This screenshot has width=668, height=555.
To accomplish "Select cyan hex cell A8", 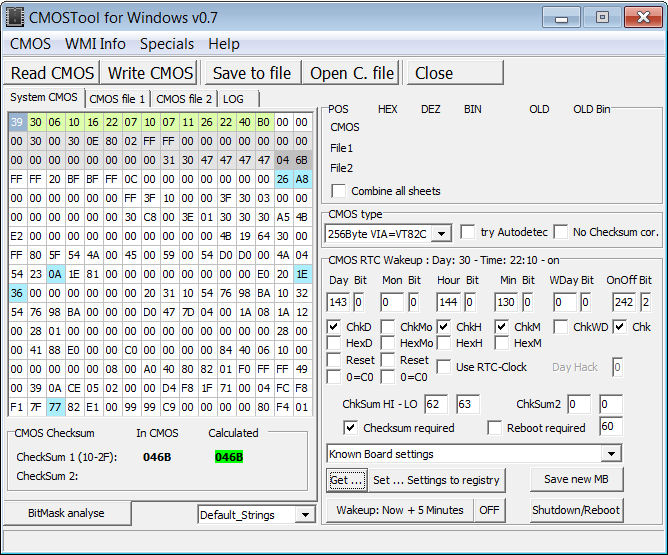I will (302, 179).
